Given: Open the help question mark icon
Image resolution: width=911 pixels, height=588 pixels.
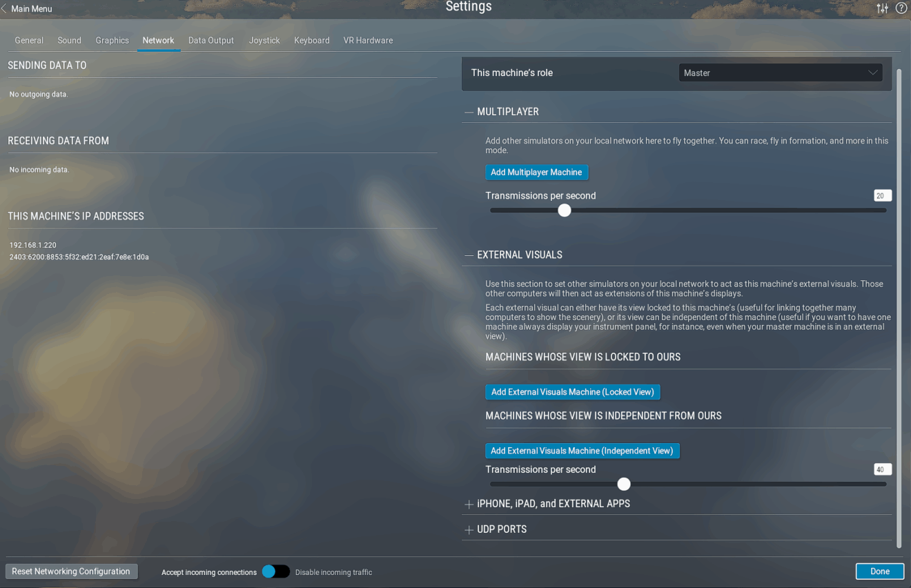Looking at the screenshot, I should tap(901, 8).
